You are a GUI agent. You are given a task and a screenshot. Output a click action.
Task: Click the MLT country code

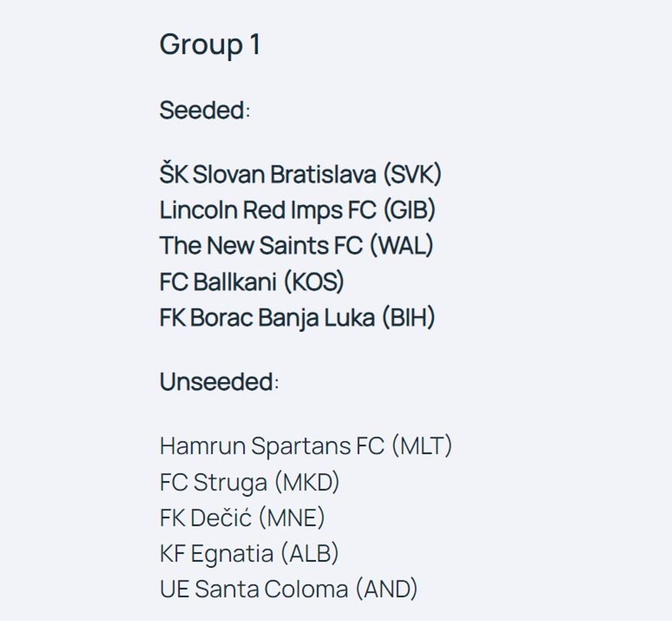[x=422, y=446]
